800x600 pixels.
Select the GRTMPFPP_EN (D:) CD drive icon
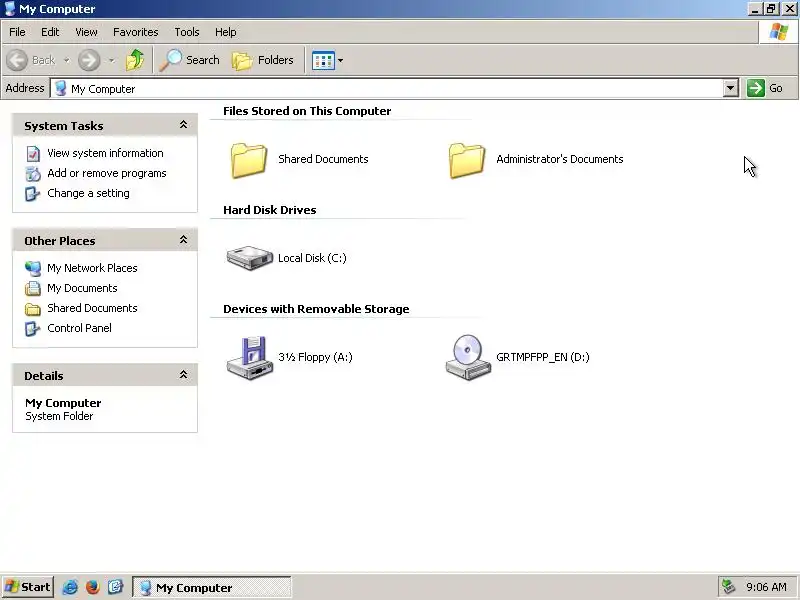click(x=467, y=358)
